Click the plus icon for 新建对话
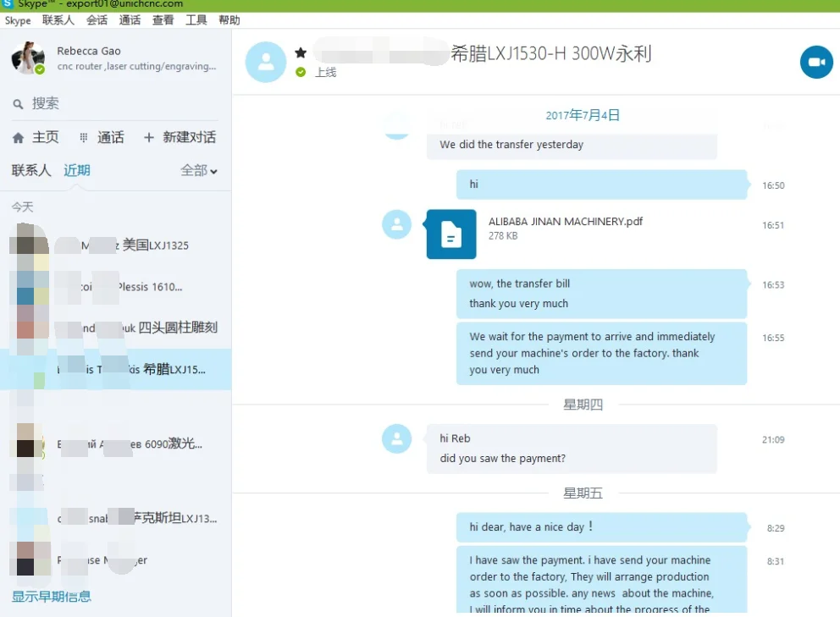Image resolution: width=840 pixels, height=617 pixels. coord(148,138)
